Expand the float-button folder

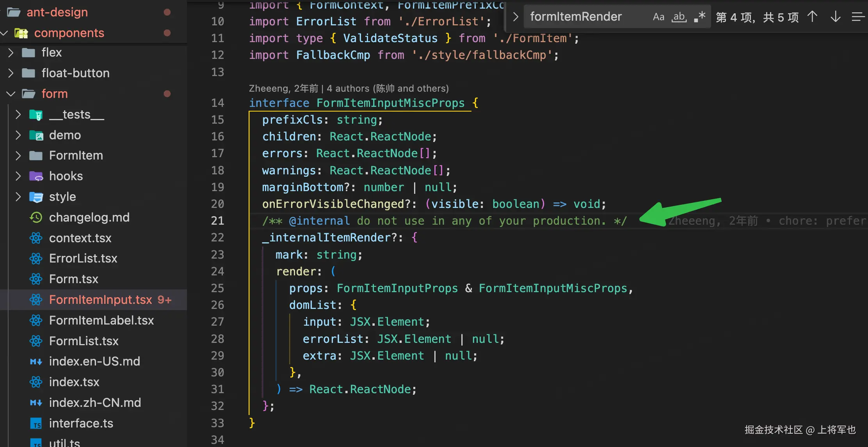point(11,73)
